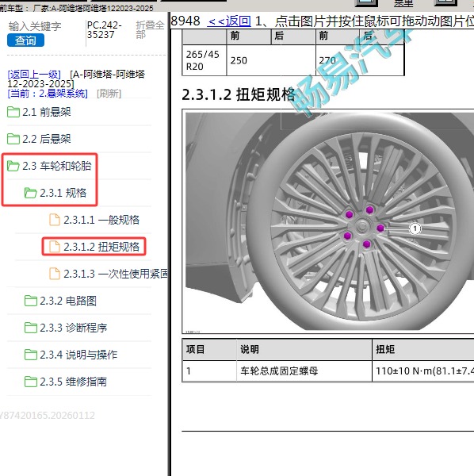The height and width of the screenshot is (476, 474).
Task: Click the folder icon beside 2.3.5 维修指南
Action: pos(31,382)
